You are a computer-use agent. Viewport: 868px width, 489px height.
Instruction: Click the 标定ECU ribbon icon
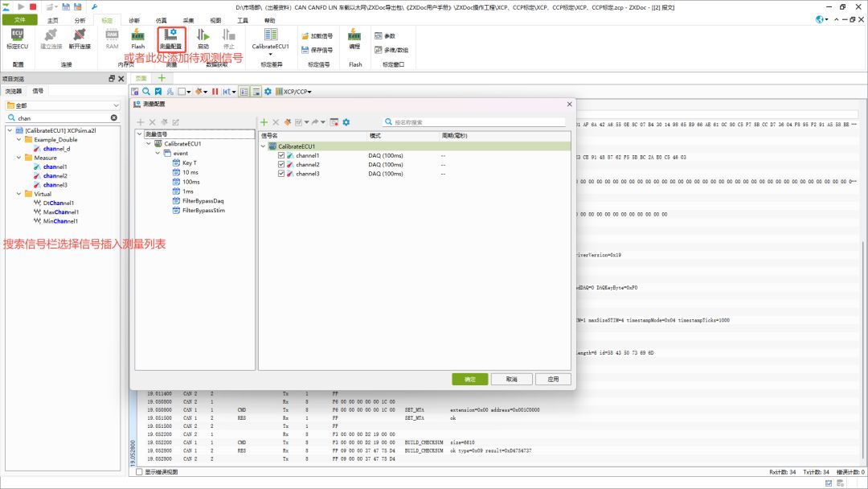pyautogui.click(x=17, y=39)
